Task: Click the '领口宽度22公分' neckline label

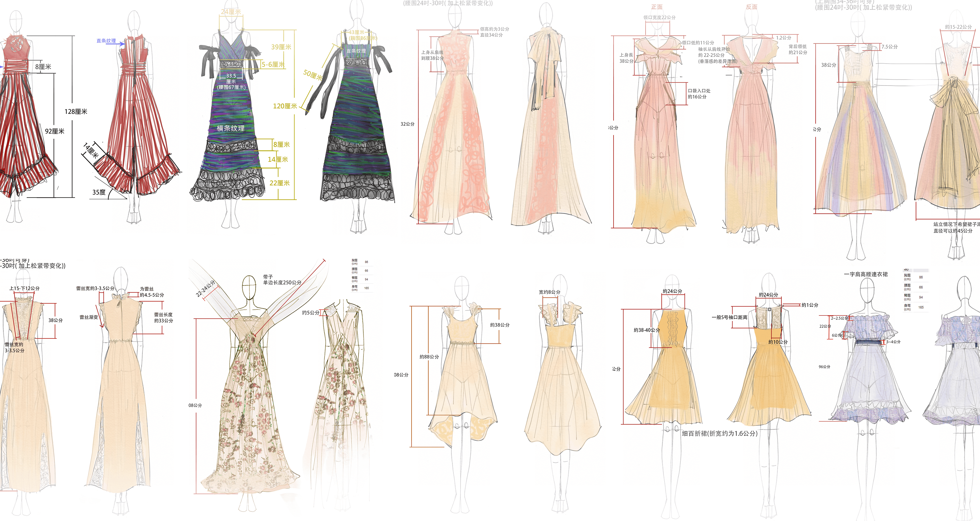Action: pyautogui.click(x=659, y=18)
